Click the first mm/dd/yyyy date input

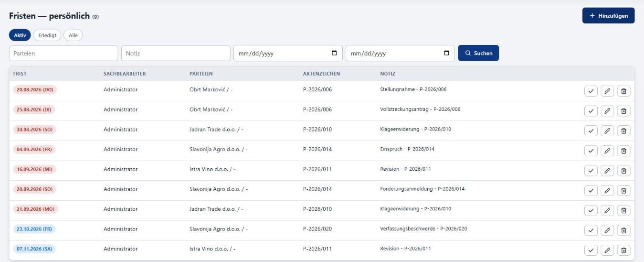click(x=288, y=53)
